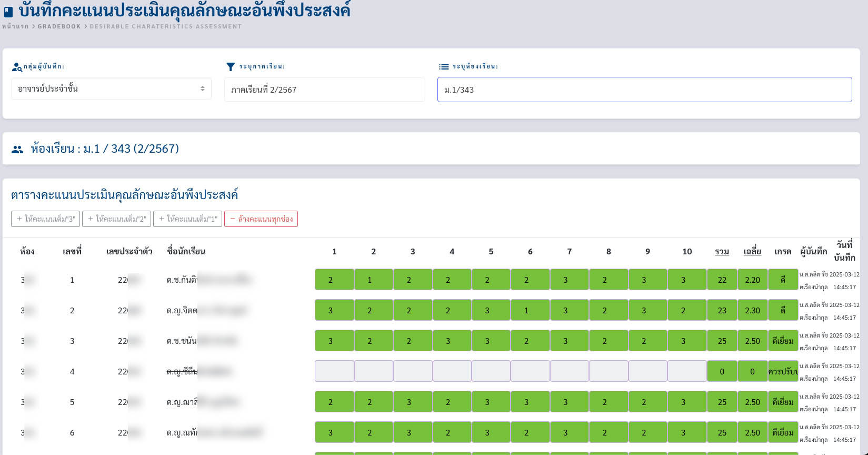Select the empty item 1 score cell for student 4
Screen dimensions: 868x455
click(334, 371)
